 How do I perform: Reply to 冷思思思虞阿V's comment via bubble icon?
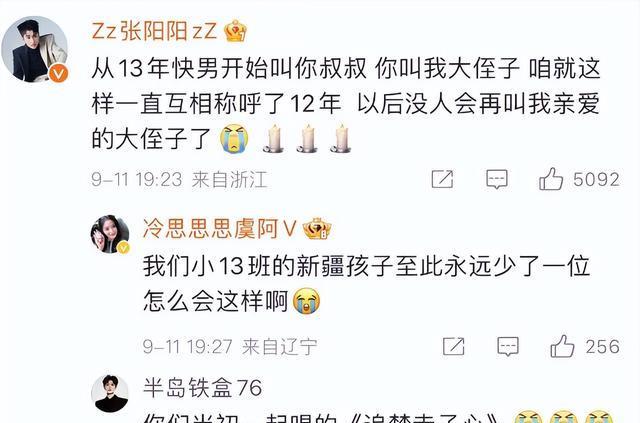(508, 347)
